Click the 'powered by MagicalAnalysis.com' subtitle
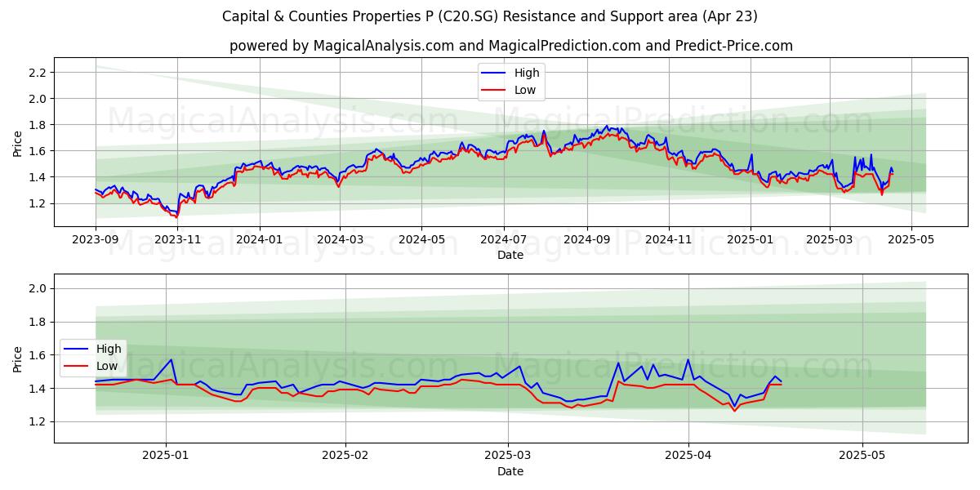This screenshot has height=490, width=980. [x=511, y=46]
